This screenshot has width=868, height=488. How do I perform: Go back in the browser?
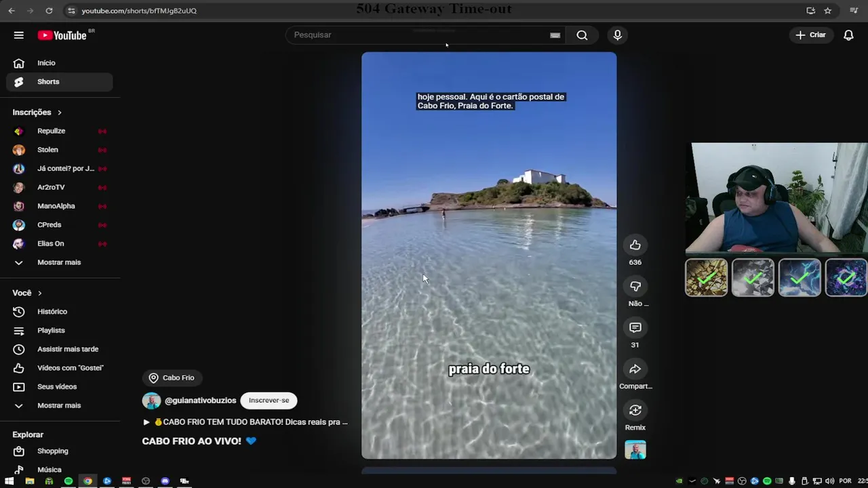pos(12,11)
